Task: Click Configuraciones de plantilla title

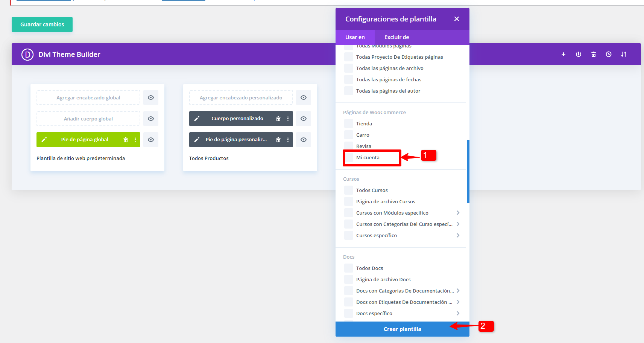Action: pos(391,19)
